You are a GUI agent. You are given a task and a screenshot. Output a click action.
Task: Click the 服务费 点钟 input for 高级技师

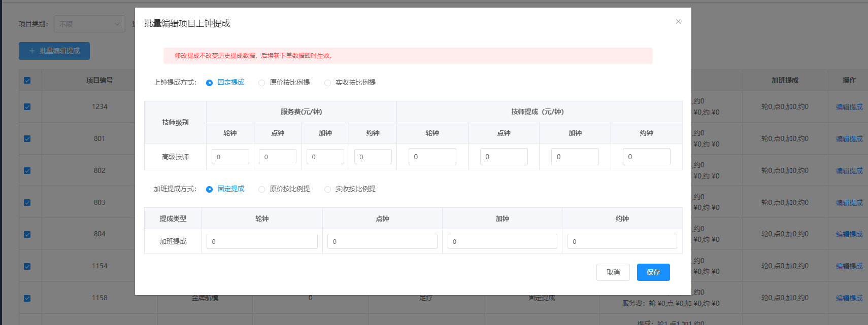point(278,157)
